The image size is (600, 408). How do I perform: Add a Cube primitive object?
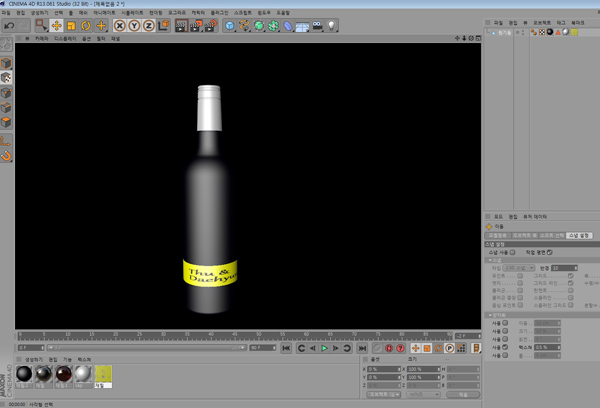tap(230, 26)
